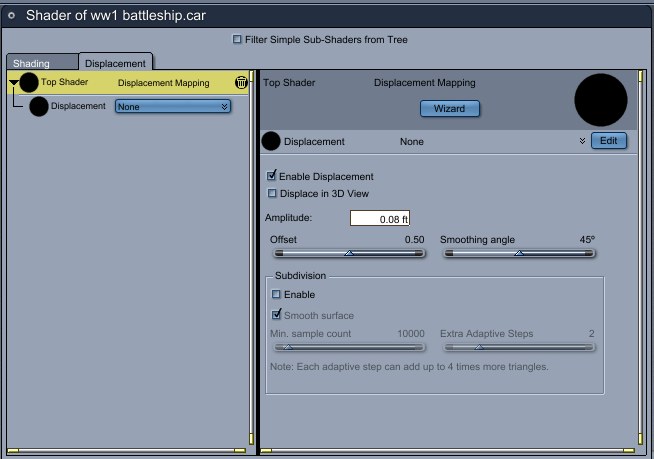Click the Amplitude input field
The image size is (654, 459).
point(380,218)
